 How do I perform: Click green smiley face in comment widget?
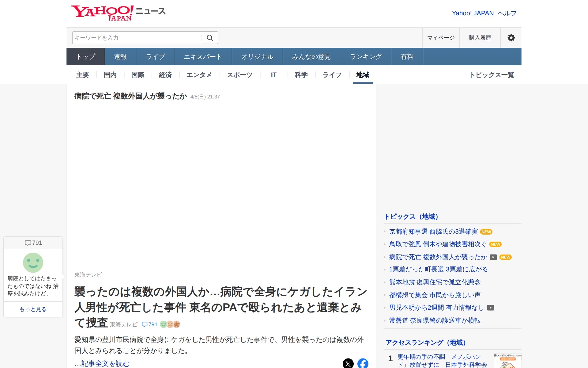(33, 263)
